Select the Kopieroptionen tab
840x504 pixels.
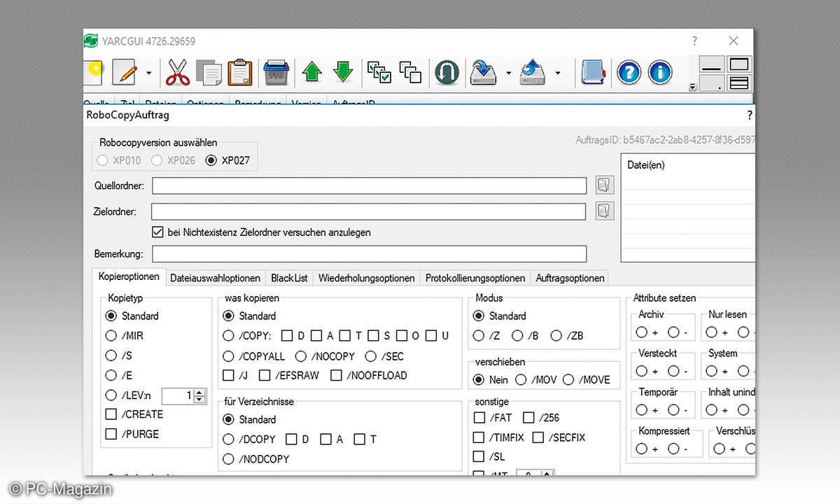pyautogui.click(x=129, y=276)
